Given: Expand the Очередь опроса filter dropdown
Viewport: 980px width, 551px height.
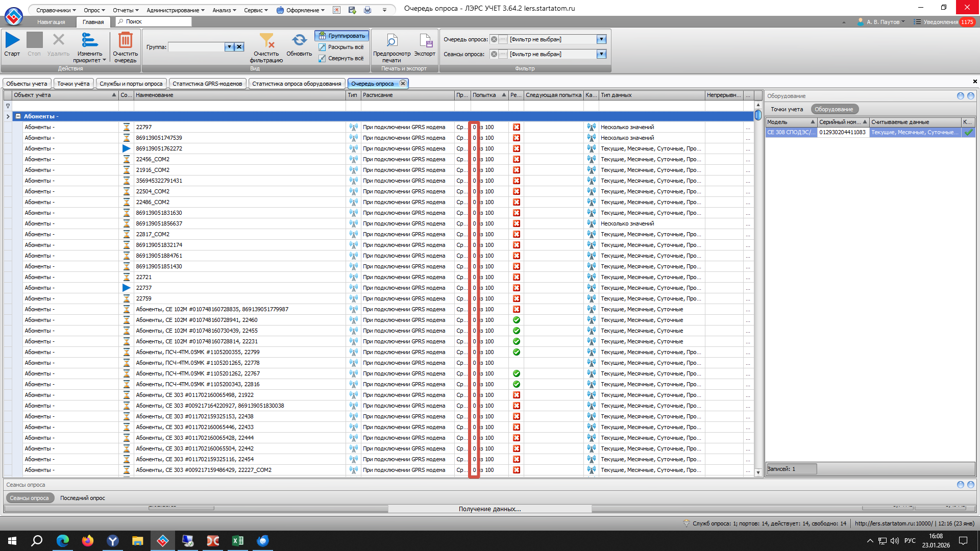Looking at the screenshot, I should (601, 39).
